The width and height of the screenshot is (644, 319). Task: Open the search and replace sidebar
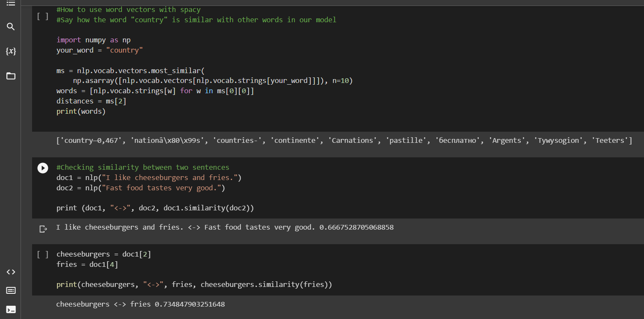11,27
